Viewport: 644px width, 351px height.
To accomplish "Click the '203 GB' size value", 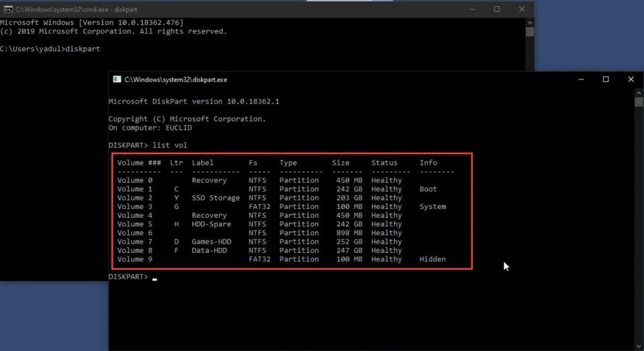I will tap(349, 198).
